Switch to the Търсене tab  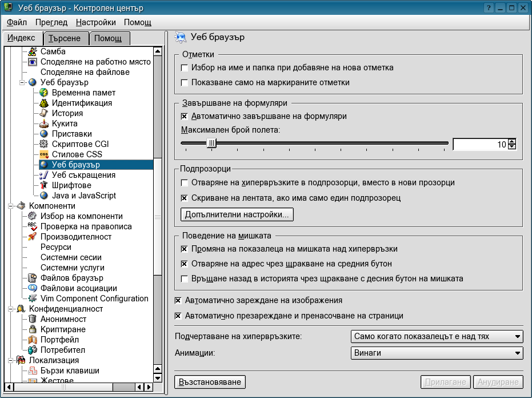click(65, 38)
